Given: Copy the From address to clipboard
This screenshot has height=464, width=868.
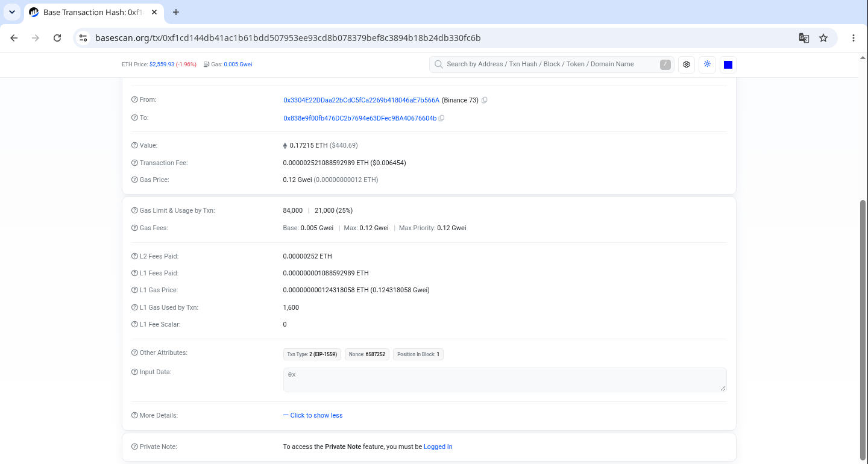Looking at the screenshot, I should tap(484, 100).
